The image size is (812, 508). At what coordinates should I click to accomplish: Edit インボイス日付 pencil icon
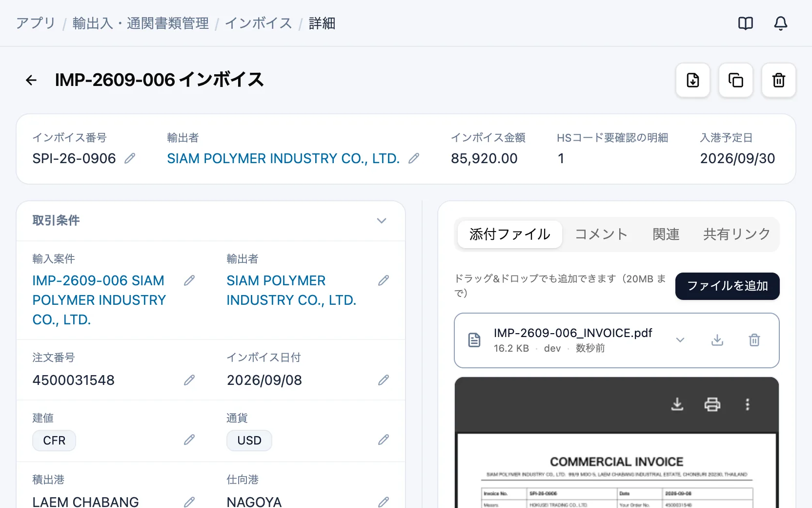(384, 380)
